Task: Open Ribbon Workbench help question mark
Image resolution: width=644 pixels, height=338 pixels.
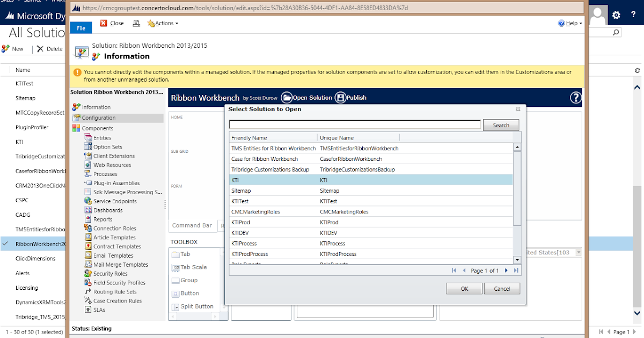Action: pyautogui.click(x=575, y=98)
